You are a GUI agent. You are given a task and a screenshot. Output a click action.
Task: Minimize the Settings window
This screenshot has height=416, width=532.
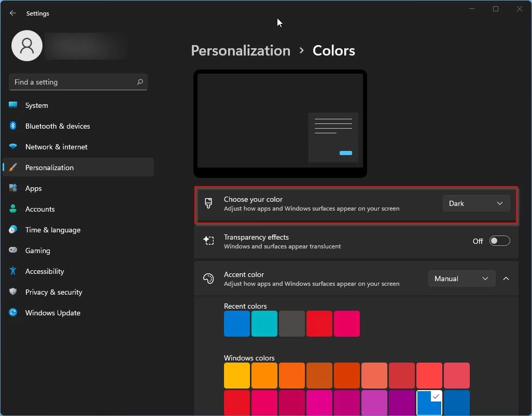(x=472, y=9)
